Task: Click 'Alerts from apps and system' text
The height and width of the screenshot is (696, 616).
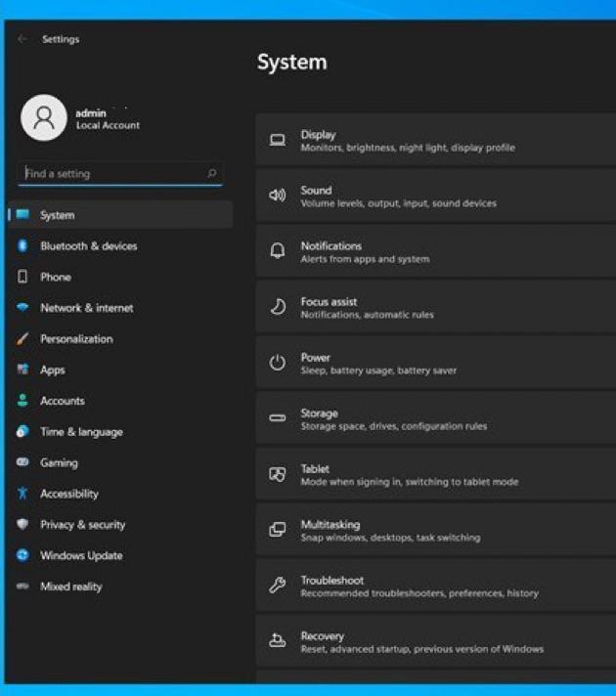Action: (365, 259)
